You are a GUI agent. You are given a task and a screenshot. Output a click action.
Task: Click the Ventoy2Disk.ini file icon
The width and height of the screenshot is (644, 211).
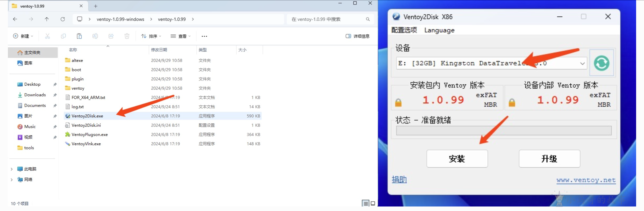tap(68, 125)
